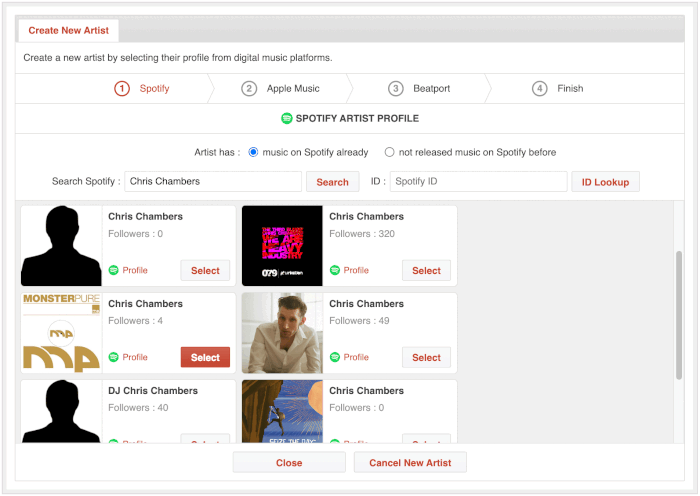Viewport: 700px width, 496px height.
Task: Select Chris Chambers with 49 followers
Action: 426,357
